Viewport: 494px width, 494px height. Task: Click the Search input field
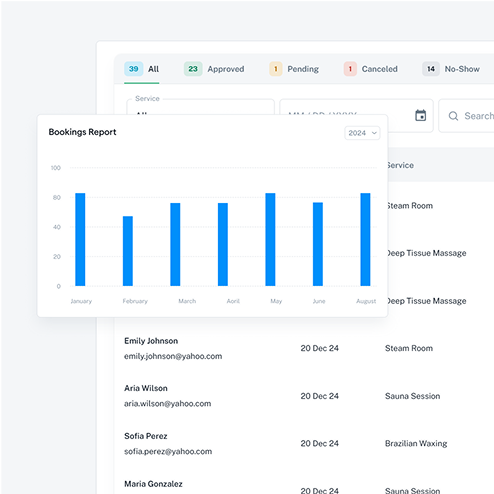click(x=467, y=116)
